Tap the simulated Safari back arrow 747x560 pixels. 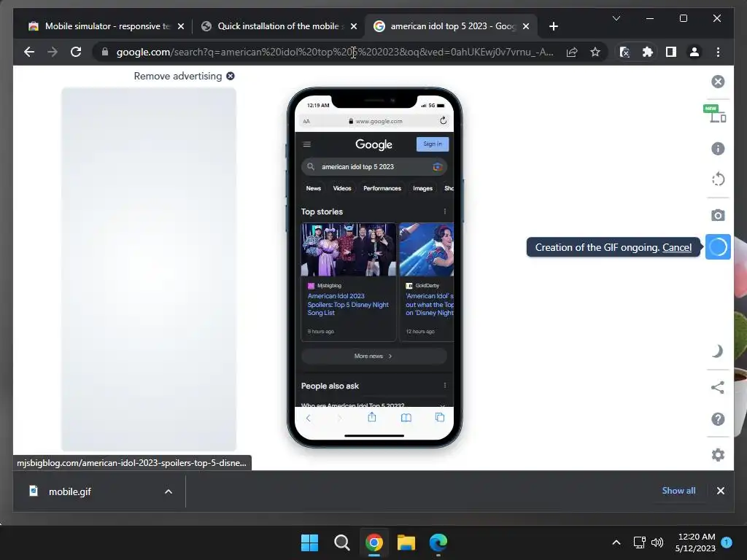[309, 418]
